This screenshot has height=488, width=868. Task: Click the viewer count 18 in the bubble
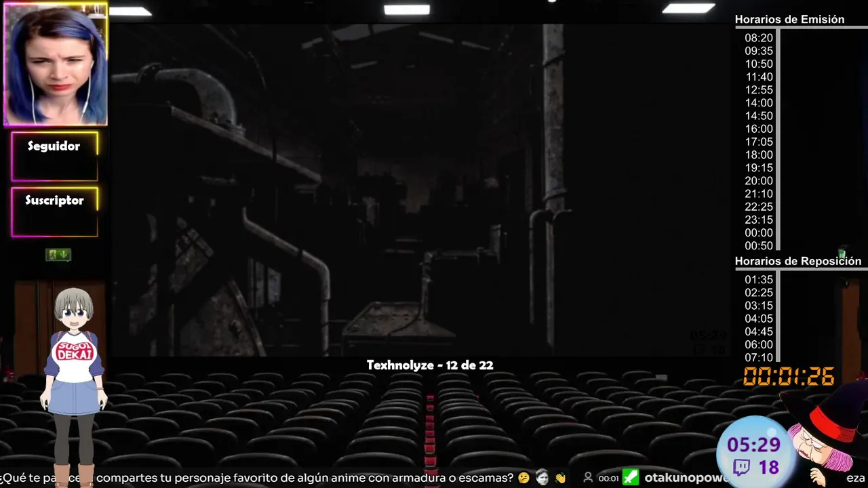pyautogui.click(x=768, y=467)
